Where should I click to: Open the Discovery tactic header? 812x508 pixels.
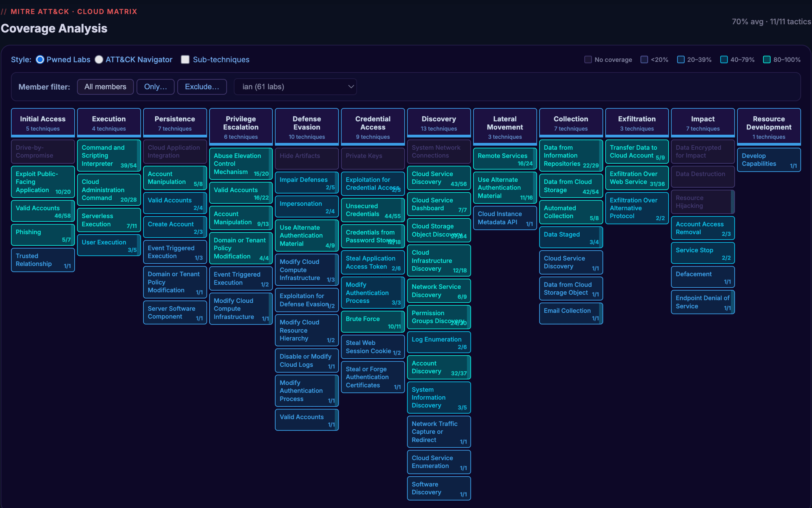[439, 123]
